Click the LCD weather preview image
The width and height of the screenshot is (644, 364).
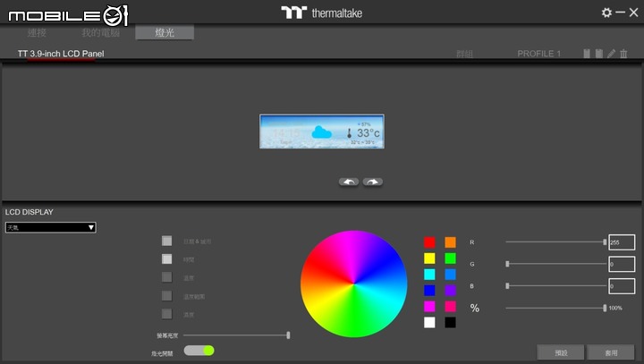click(322, 131)
